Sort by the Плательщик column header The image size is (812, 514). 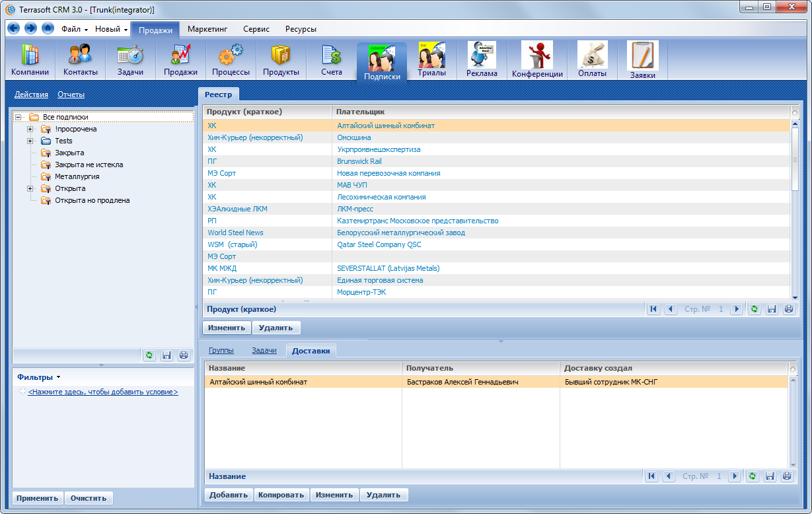point(560,112)
